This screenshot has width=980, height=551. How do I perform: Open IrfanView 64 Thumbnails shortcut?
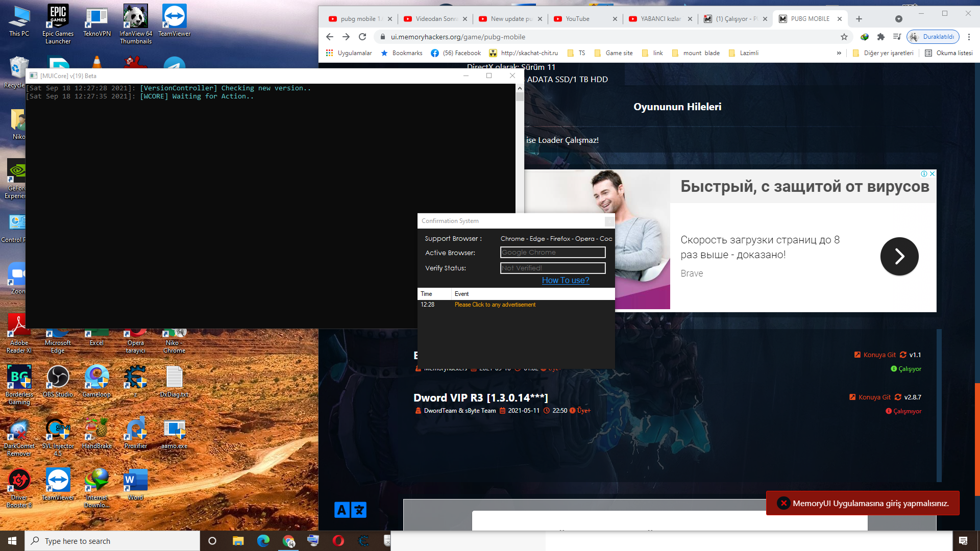(x=136, y=24)
